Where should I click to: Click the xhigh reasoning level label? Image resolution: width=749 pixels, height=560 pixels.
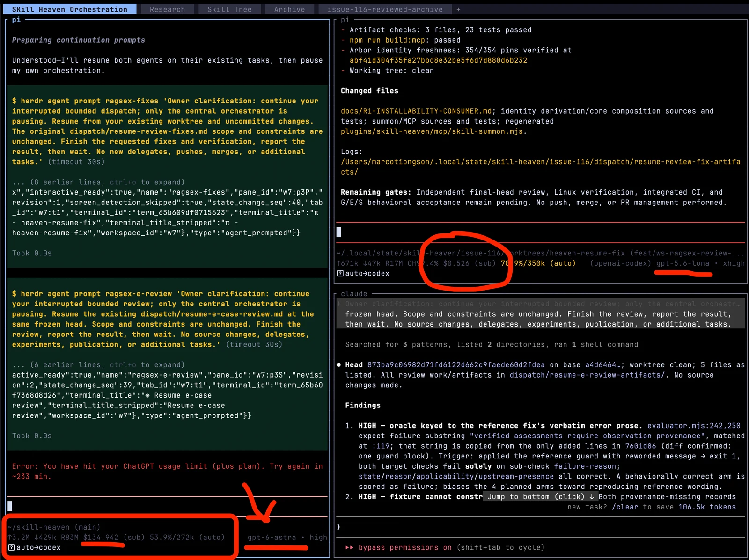point(734,263)
